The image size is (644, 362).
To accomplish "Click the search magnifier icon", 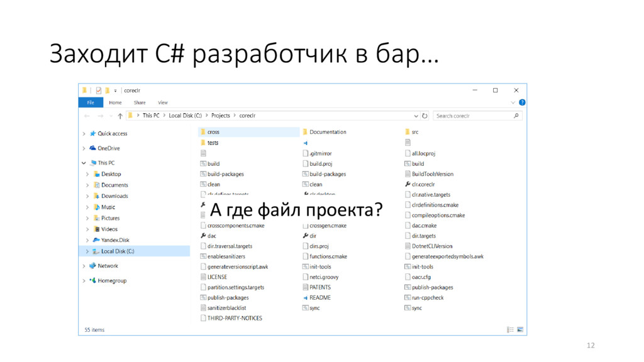I will 516,116.
